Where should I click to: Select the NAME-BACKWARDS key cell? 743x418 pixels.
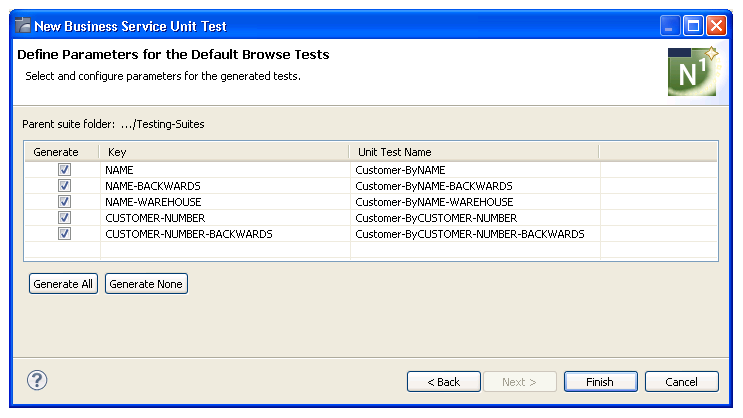225,186
